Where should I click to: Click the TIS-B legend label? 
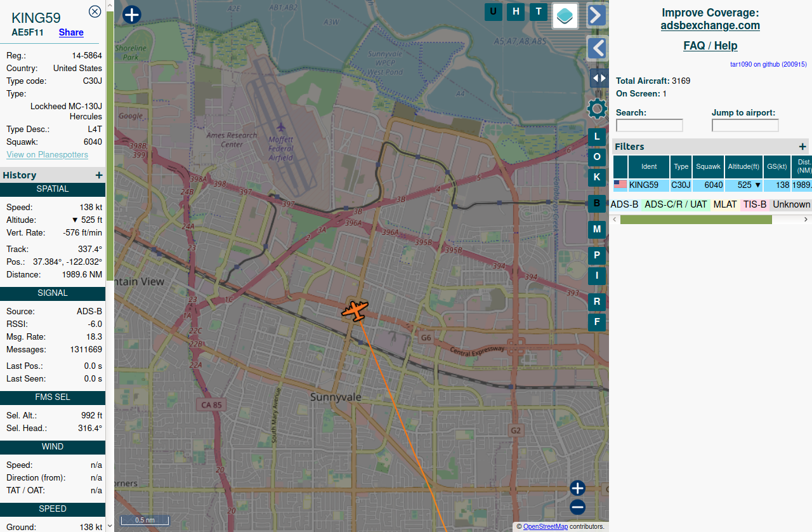pos(755,204)
